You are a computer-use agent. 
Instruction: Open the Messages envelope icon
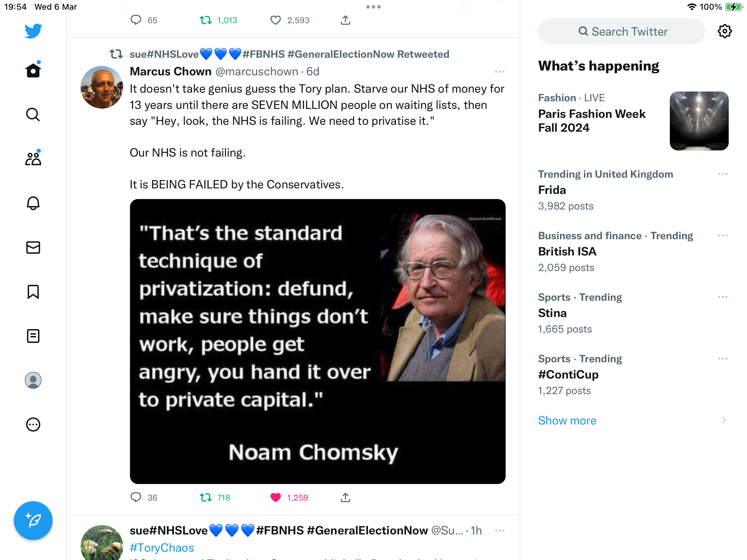[33, 247]
